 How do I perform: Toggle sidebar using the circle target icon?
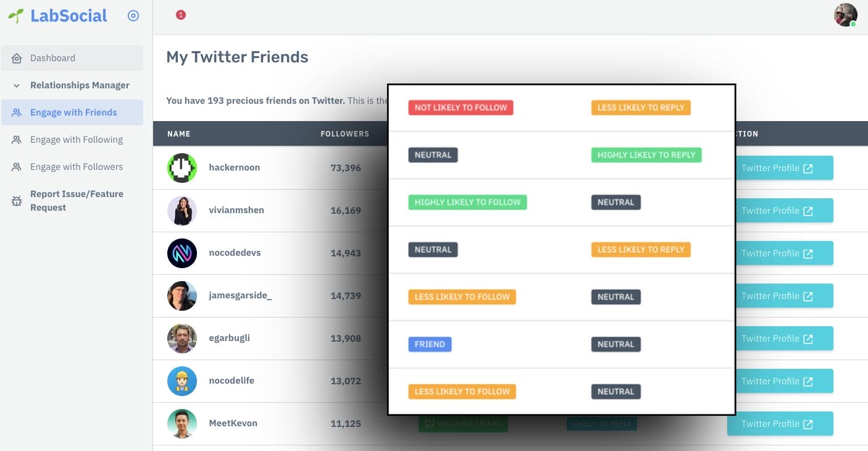tap(133, 16)
